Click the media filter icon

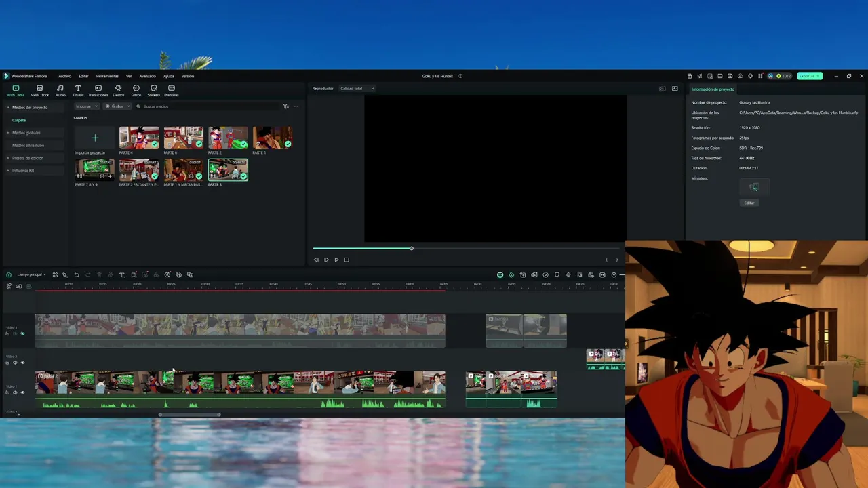[x=285, y=106]
